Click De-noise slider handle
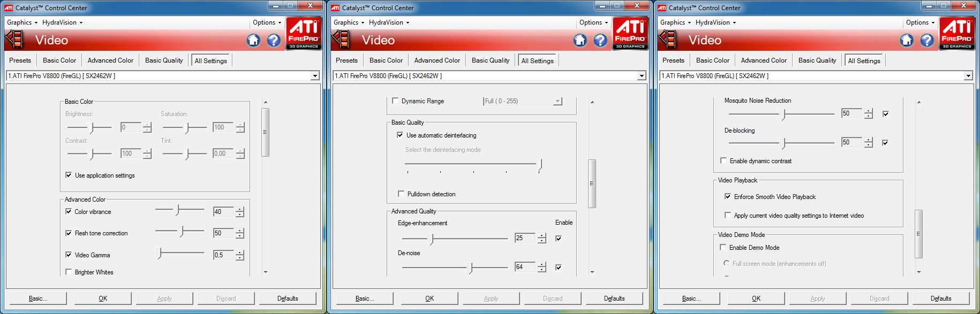Screen dimensions: 980x314 [x=471, y=267]
